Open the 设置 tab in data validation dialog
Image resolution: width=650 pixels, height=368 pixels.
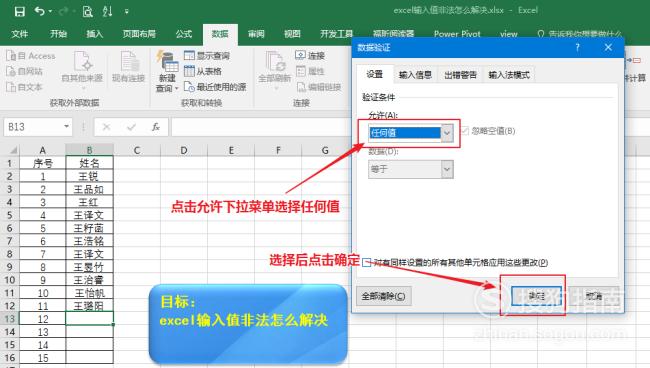pyautogui.click(x=375, y=75)
